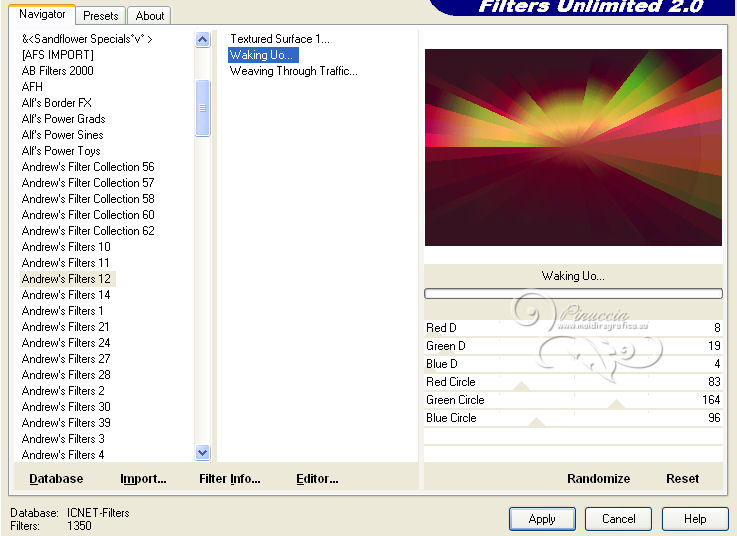Screen dimensions: 737x536
Task: Select the Waking Uo... filter
Action: click(x=263, y=55)
